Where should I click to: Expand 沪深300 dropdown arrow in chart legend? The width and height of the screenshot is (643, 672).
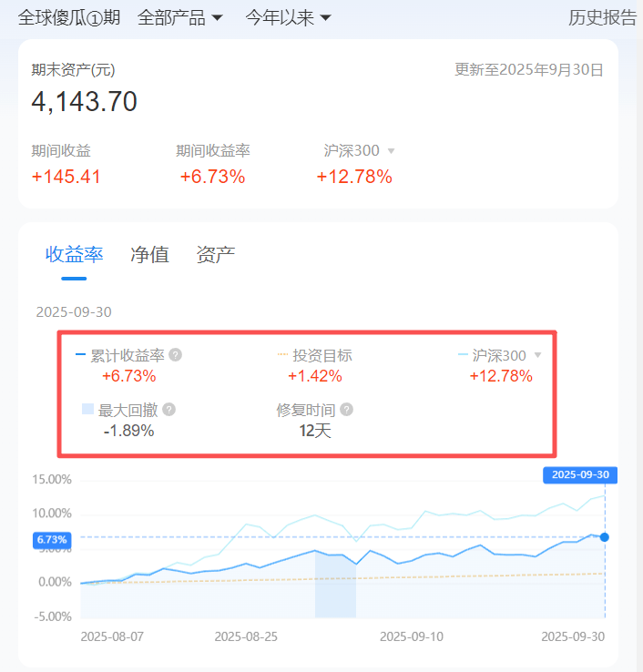[x=537, y=355]
